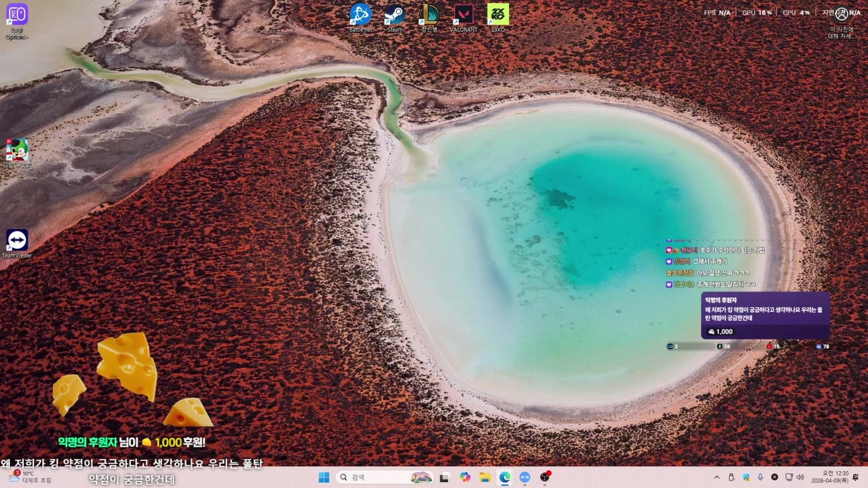Open the Battle.net desktop shortcut
Screen dimensions: 868x488
point(360,15)
